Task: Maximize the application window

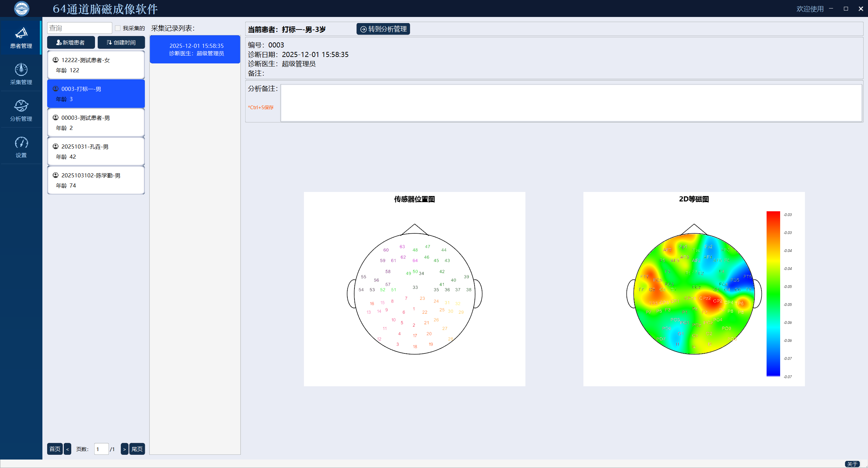Action: click(846, 8)
